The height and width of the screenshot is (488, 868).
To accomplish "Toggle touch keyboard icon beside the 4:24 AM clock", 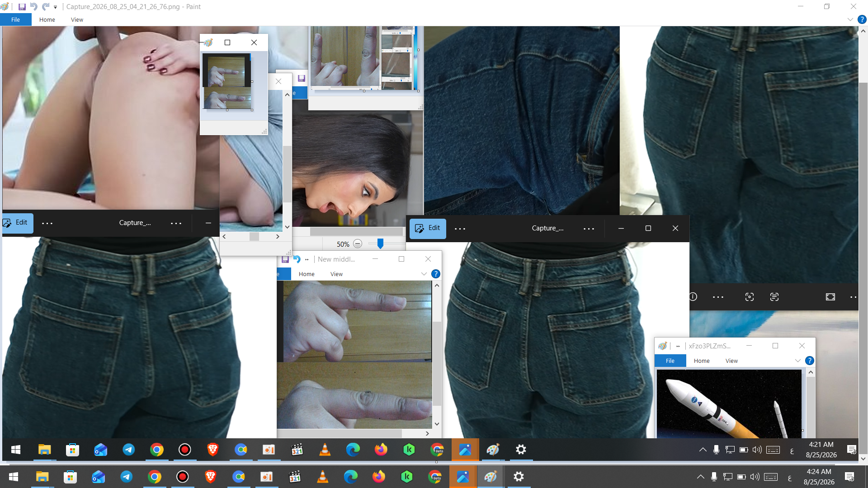I will pos(771,477).
